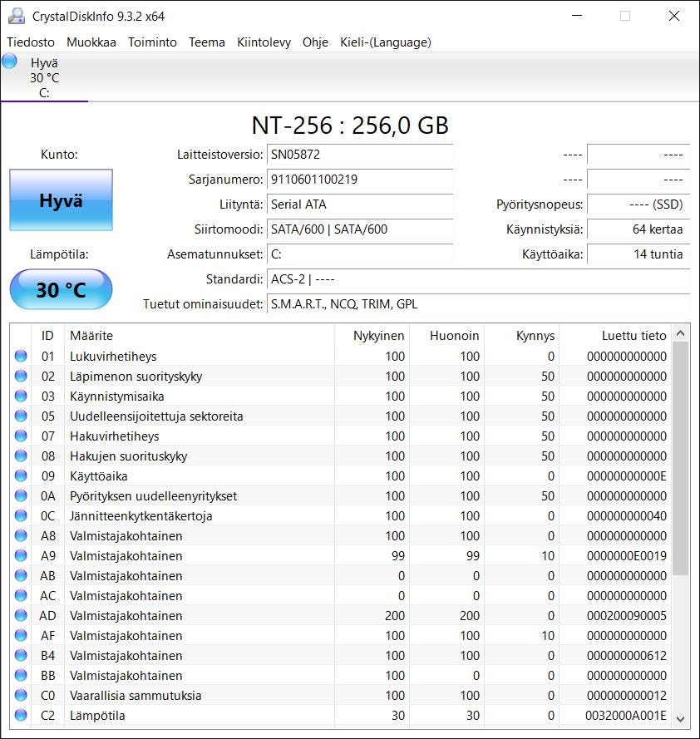Click status icon of Käyttöaika attribute row

[21, 476]
